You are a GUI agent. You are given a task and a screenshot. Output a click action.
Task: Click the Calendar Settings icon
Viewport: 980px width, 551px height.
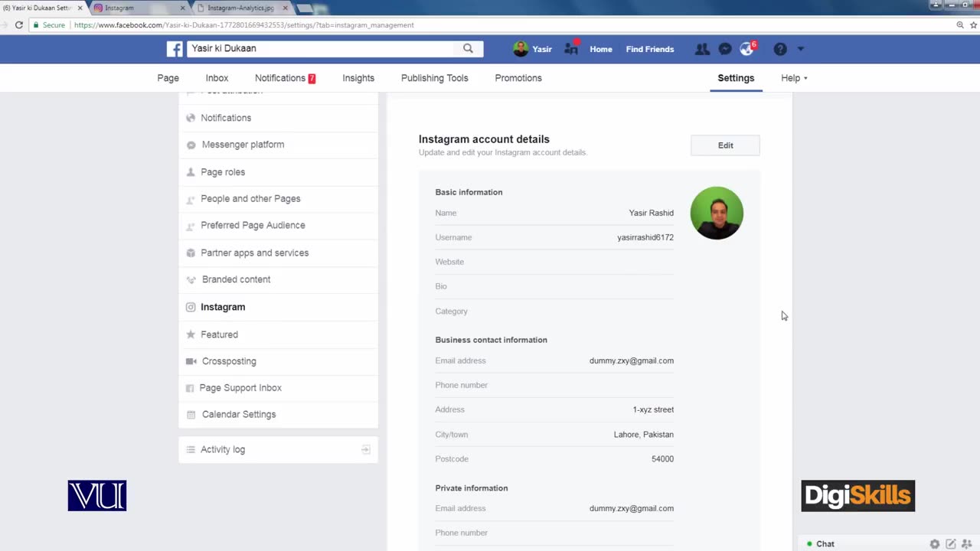[191, 415]
